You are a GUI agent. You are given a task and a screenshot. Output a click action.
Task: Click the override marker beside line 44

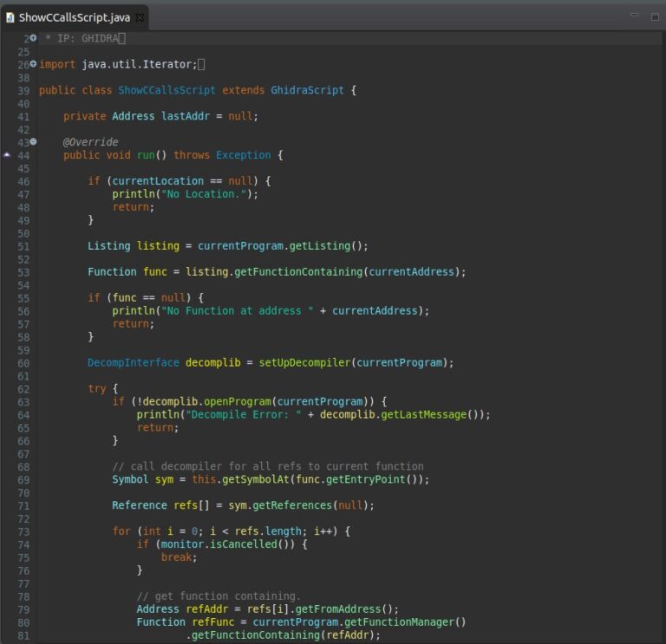(7, 154)
